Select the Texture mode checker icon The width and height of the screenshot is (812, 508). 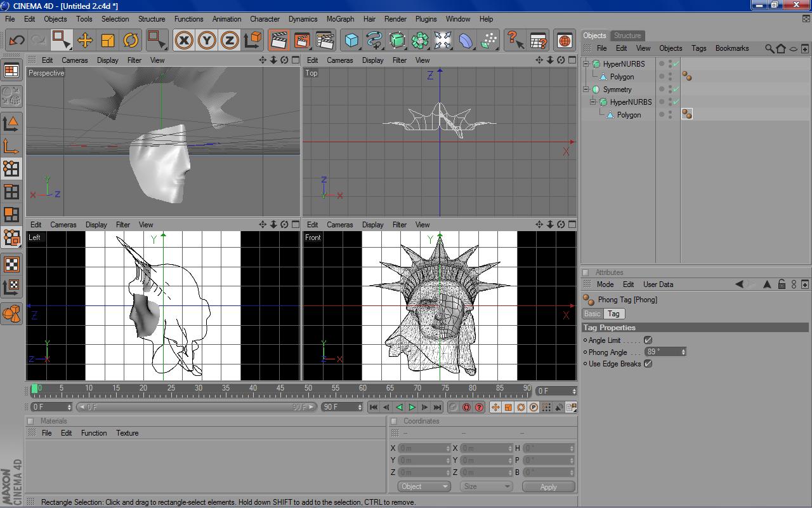click(x=11, y=264)
